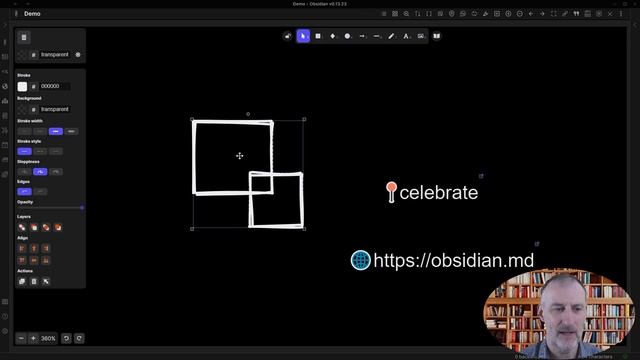640x360 pixels.
Task: Click the Opacity slider track
Action: pos(50,208)
